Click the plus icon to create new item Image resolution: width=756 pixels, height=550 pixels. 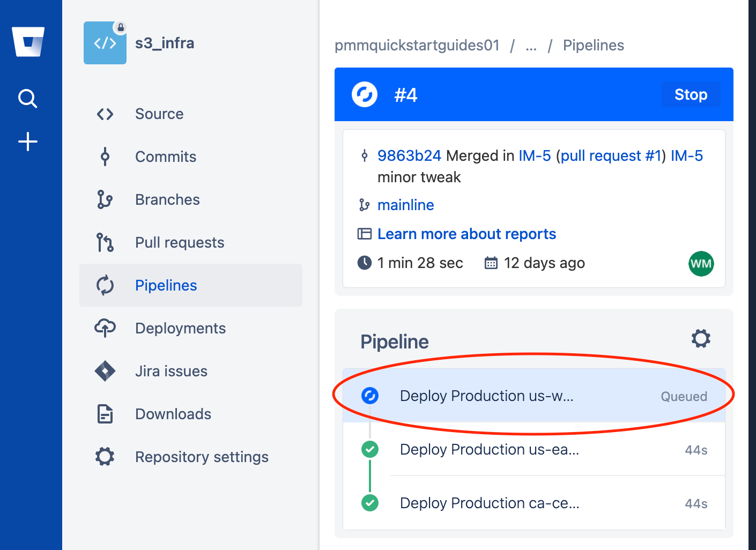click(x=27, y=142)
